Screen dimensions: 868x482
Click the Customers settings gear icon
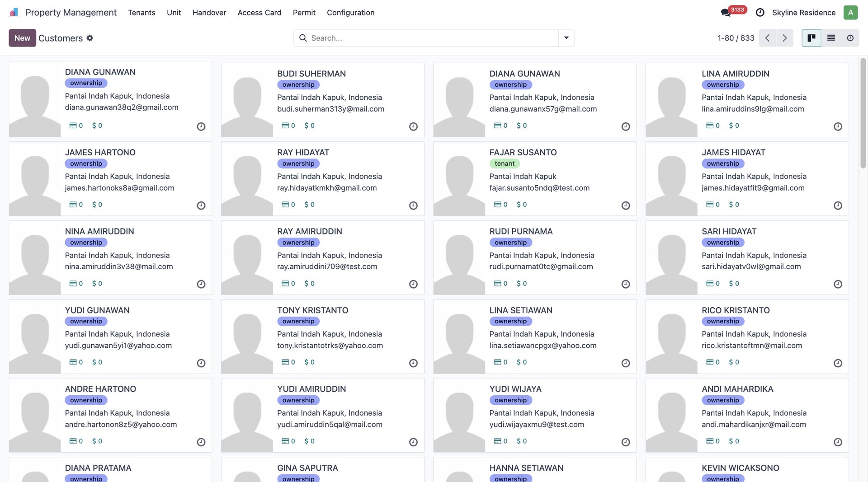click(x=90, y=38)
